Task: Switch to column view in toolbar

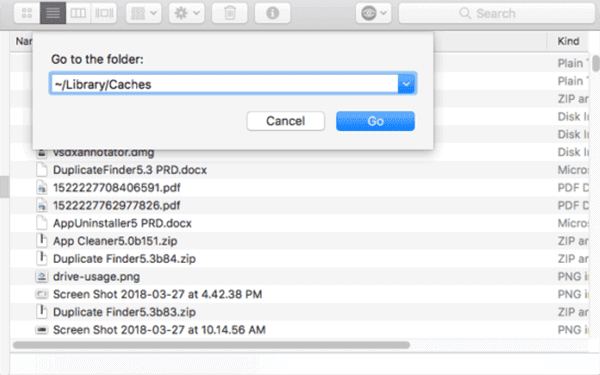Action: click(78, 13)
